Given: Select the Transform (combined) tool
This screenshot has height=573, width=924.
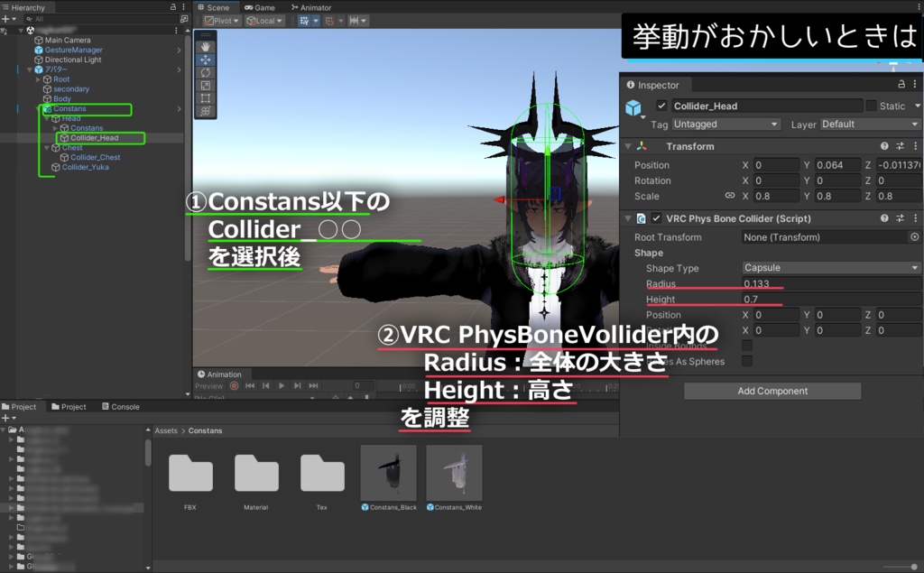Looking at the screenshot, I should click(206, 111).
